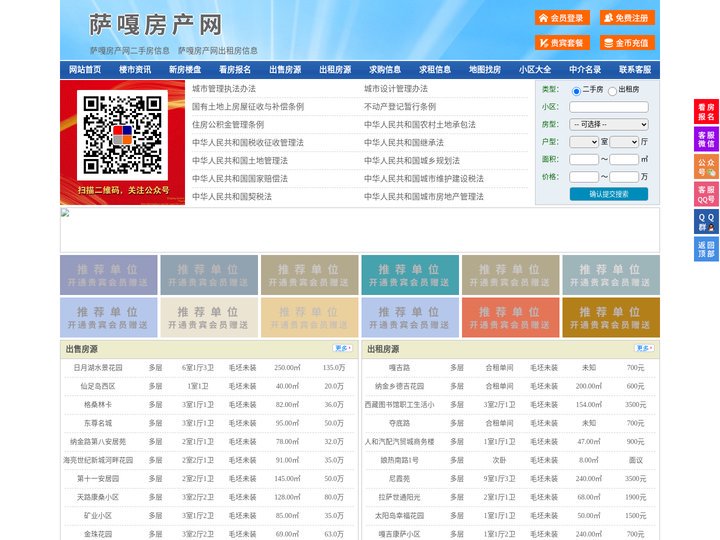Image resolution: width=720 pixels, height=540 pixels.
Task: Open the QQ群 floating sidebar icon
Action: click(x=706, y=222)
